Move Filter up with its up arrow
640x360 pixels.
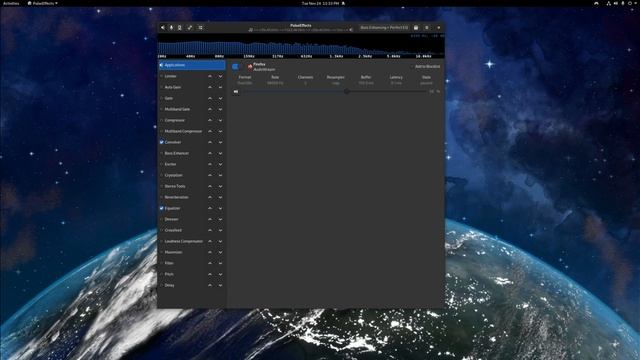[210, 264]
